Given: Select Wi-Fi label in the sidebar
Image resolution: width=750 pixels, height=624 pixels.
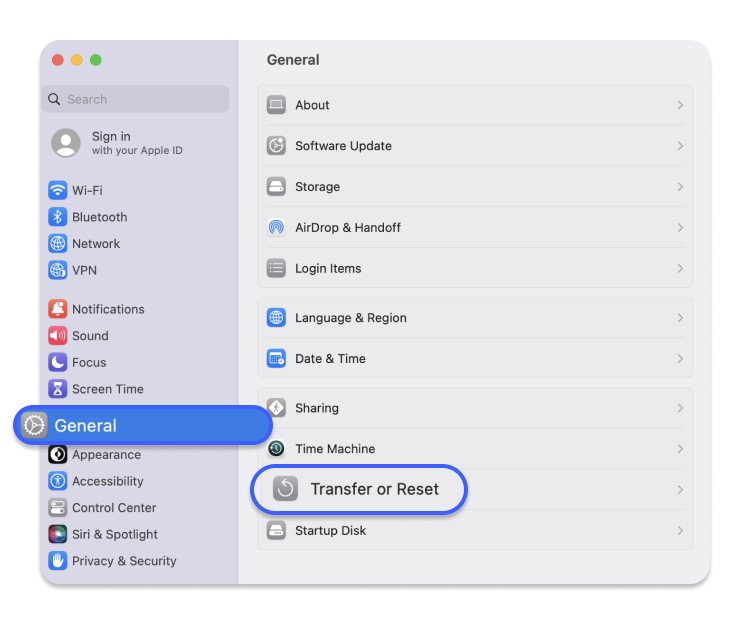Looking at the screenshot, I should (87, 190).
